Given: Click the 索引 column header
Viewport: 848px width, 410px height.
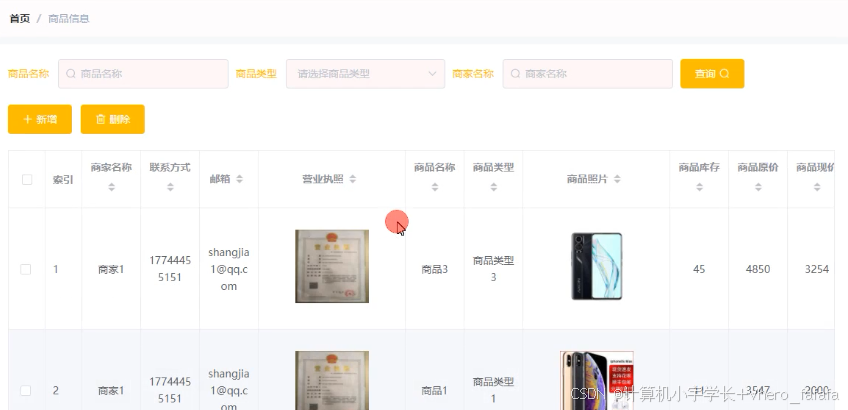Looking at the screenshot, I should (63, 180).
